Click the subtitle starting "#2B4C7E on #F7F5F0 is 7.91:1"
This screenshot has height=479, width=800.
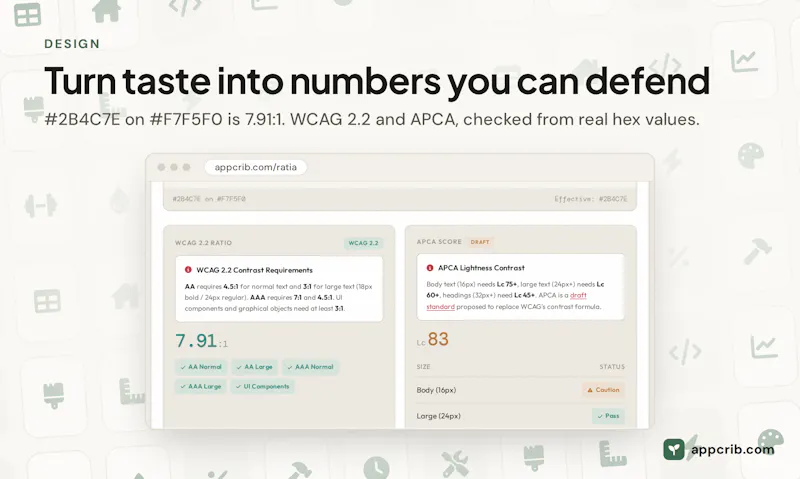(x=372, y=119)
